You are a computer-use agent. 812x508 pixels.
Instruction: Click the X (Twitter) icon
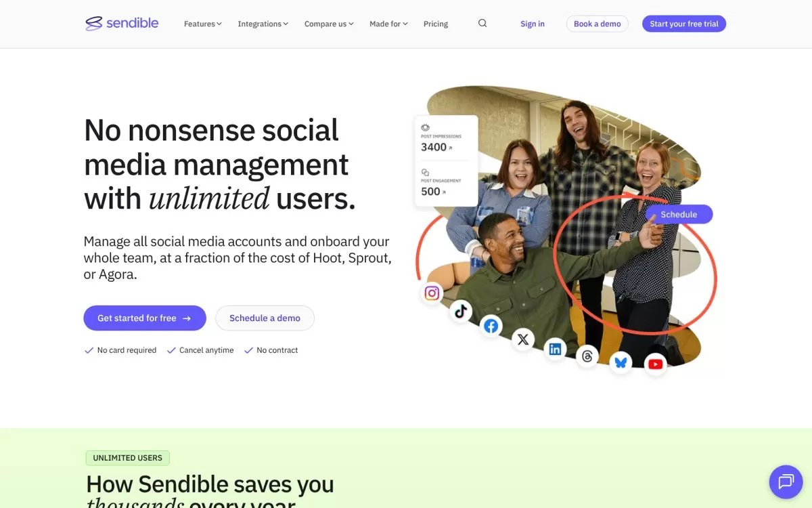tap(523, 339)
